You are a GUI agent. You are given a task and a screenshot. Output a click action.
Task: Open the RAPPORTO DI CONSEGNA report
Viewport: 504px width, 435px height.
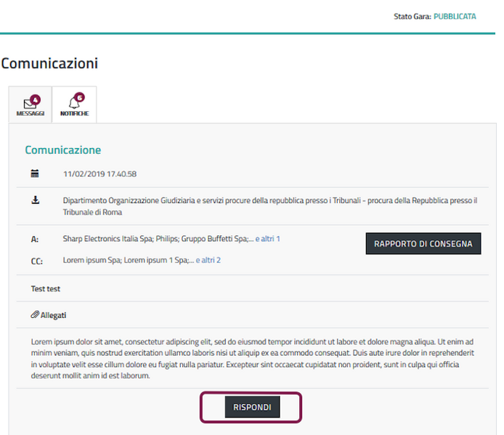click(423, 244)
